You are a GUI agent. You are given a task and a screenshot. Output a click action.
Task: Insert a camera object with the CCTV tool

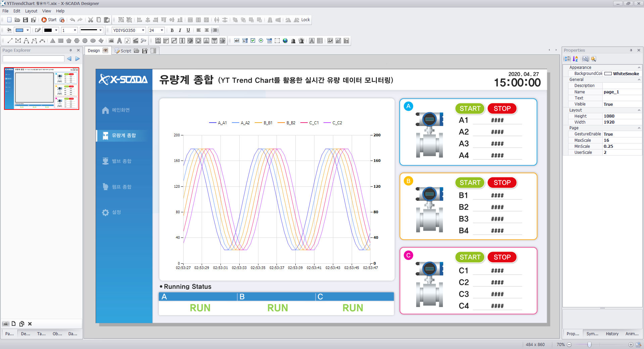(144, 41)
